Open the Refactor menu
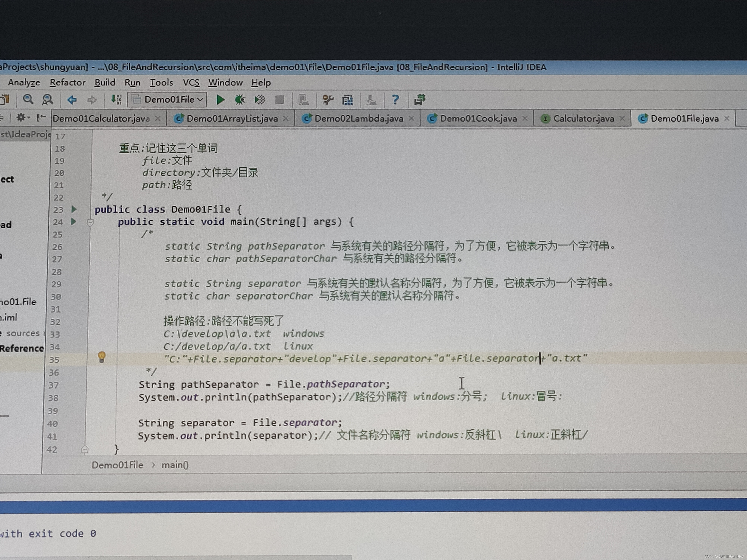This screenshot has width=747, height=560. pos(68,83)
